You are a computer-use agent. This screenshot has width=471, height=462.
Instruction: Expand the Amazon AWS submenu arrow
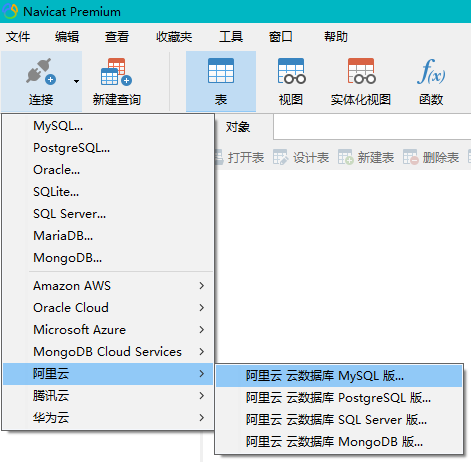pos(202,286)
